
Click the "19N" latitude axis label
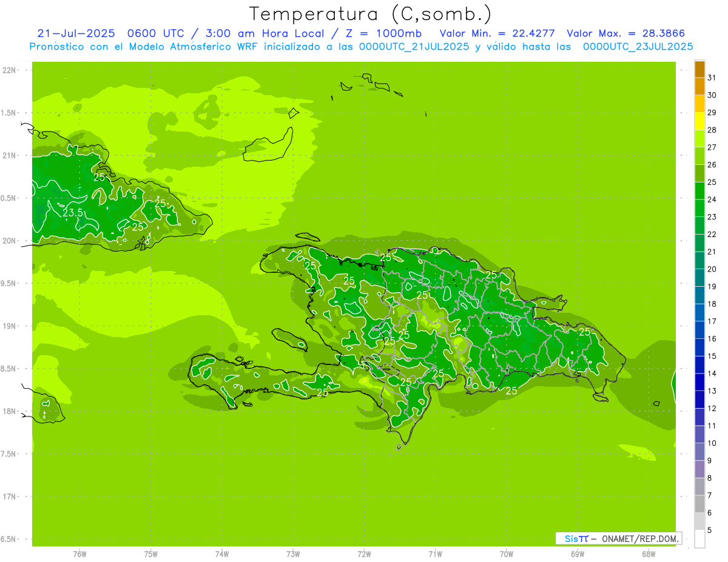(10, 326)
